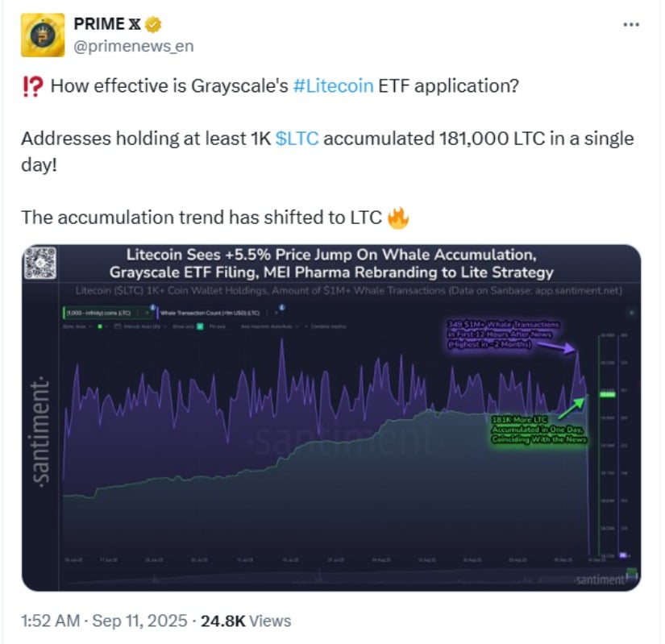Click the fire emoji after LTC

point(397,217)
